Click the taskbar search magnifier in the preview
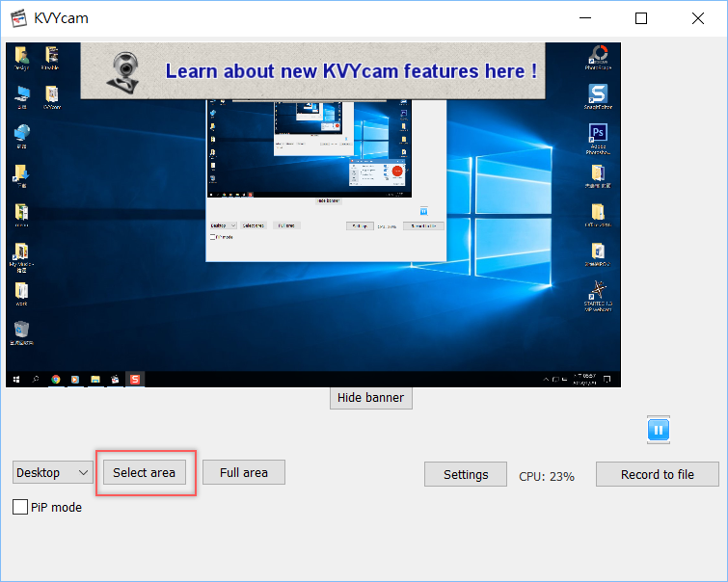The image size is (728, 582). [x=36, y=380]
